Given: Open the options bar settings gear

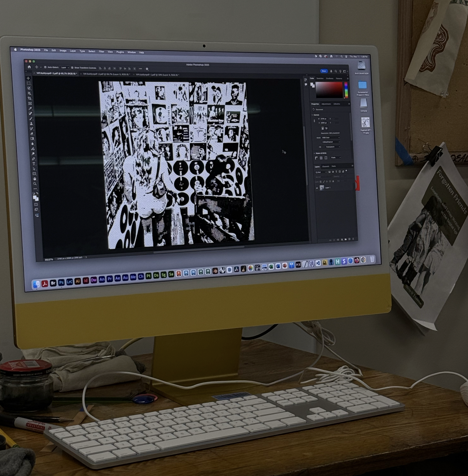Looking at the screenshot, I should [x=147, y=69].
